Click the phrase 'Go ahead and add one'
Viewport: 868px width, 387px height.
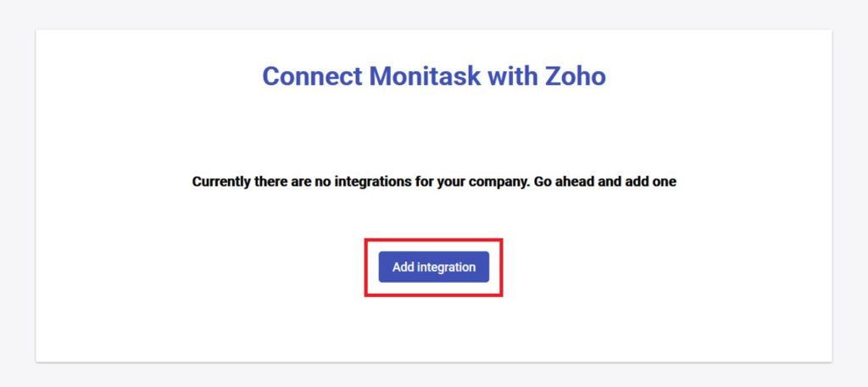[605, 182]
